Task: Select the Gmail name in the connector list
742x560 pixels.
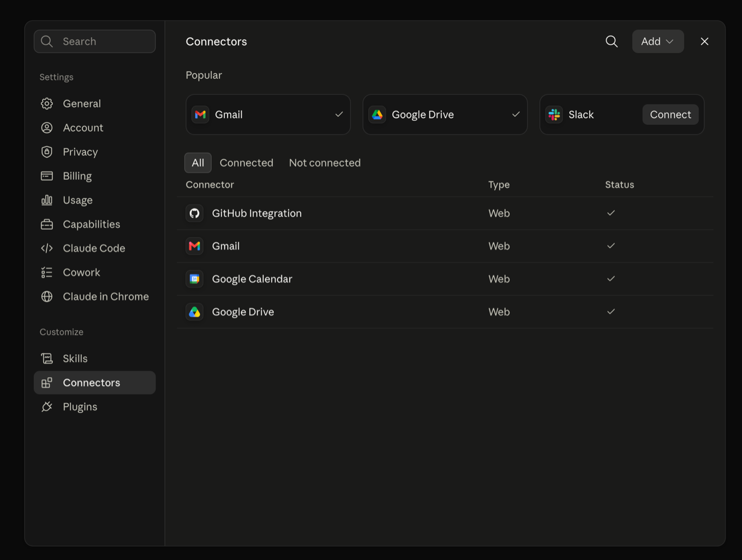Action: point(226,246)
